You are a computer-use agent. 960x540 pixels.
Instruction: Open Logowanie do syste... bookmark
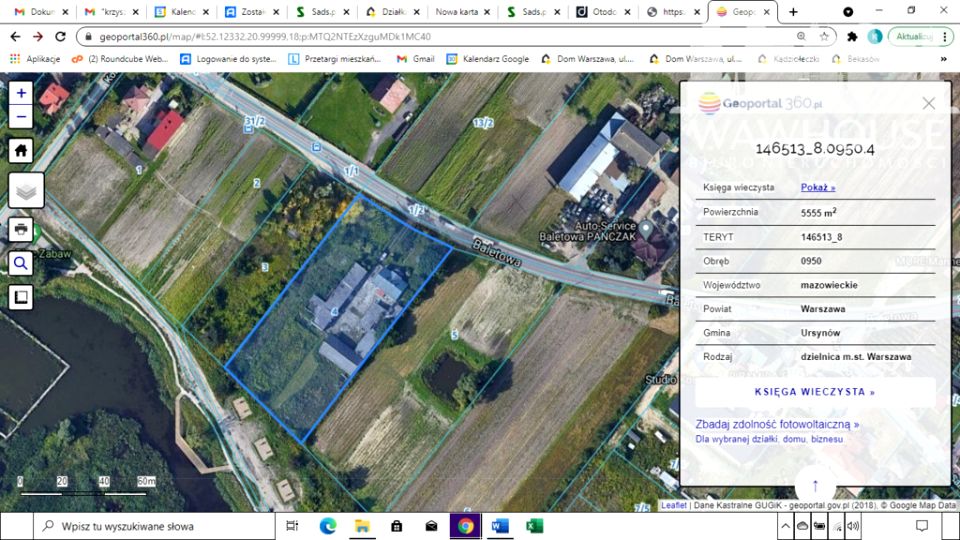tap(228, 59)
